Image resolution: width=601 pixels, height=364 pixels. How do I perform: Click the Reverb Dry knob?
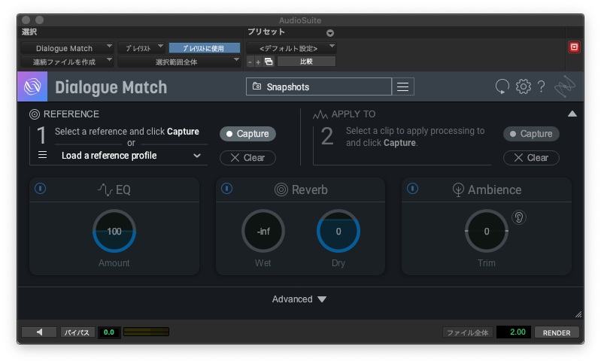pos(338,231)
